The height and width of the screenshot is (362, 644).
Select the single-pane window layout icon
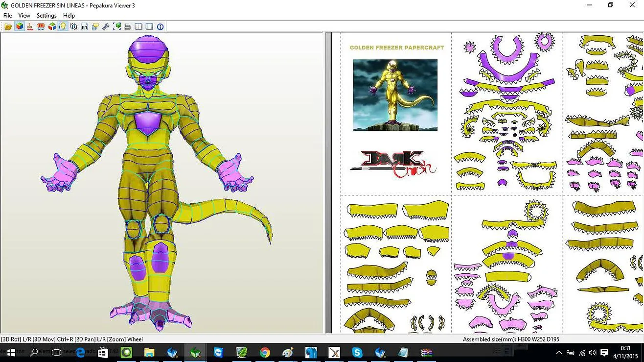(149, 26)
